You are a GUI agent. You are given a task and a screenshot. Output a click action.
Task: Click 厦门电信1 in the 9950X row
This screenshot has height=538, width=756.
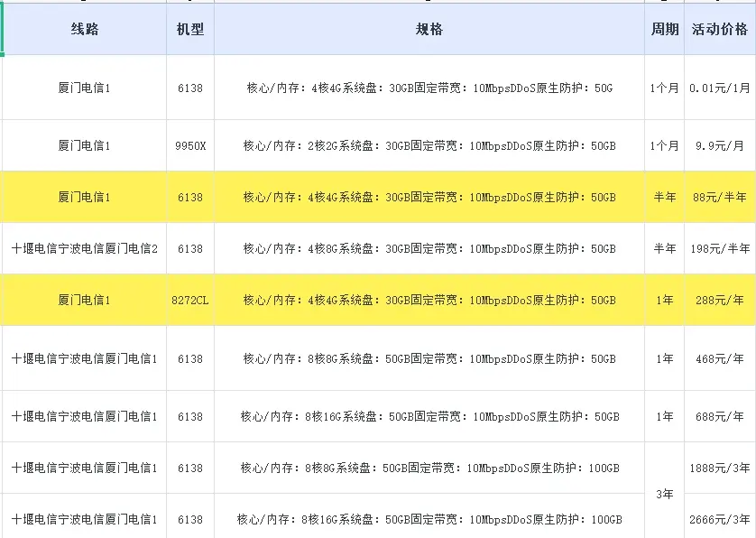[x=85, y=145]
